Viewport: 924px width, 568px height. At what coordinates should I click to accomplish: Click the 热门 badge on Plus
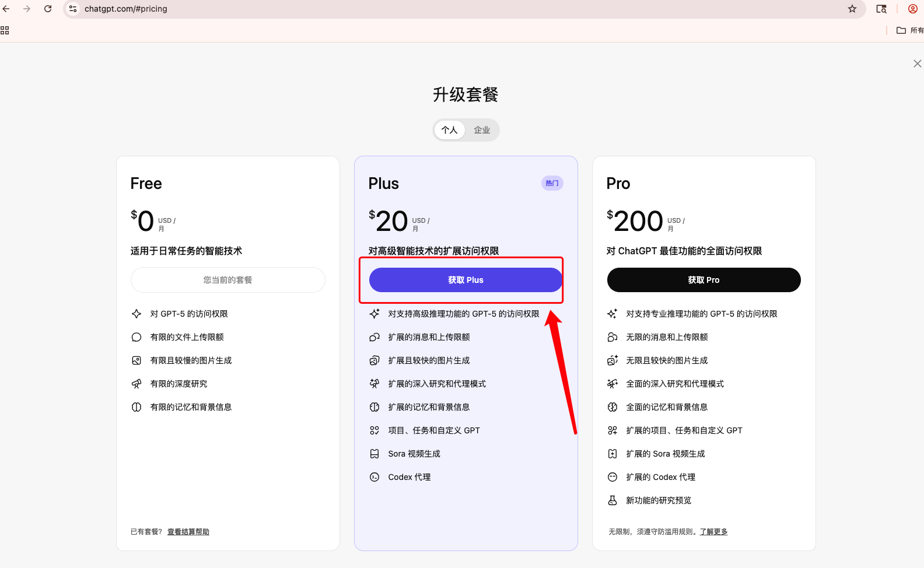552,183
